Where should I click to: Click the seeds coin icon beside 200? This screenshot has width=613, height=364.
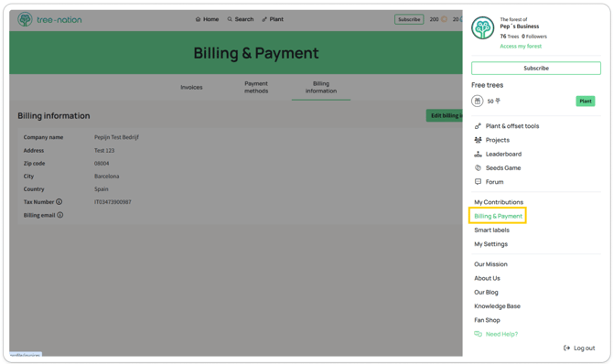(x=444, y=19)
